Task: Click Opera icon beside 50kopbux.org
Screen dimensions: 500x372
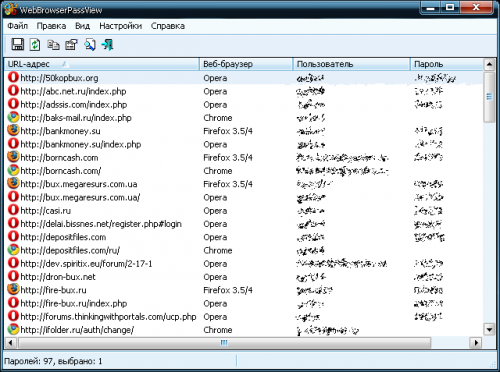Action: [13, 77]
